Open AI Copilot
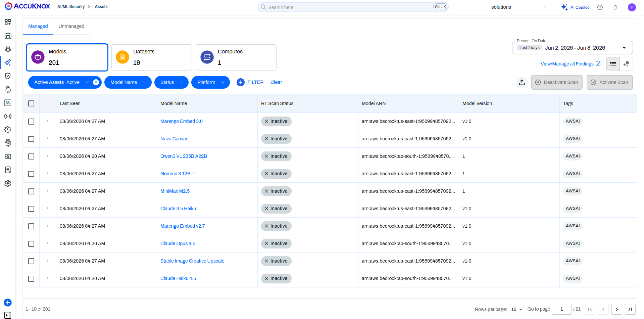This screenshot has width=644, height=319. pos(575,7)
